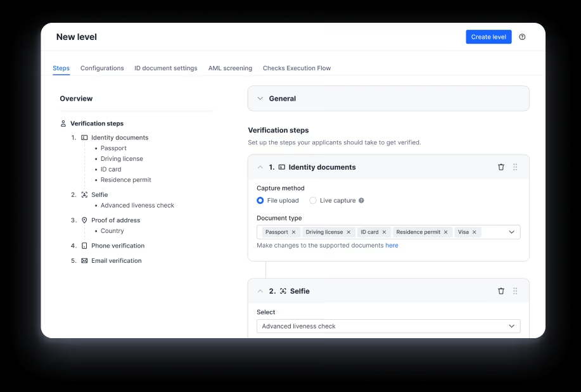This screenshot has width=581, height=392.
Task: Click the Selfie step drag handle
Action: click(x=515, y=291)
